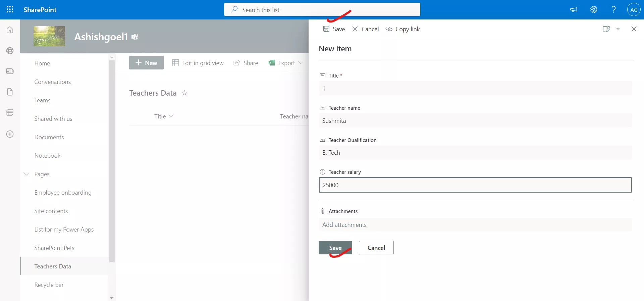The width and height of the screenshot is (644, 301).
Task: Click Cancel in the panel command bar
Action: coord(365,29)
